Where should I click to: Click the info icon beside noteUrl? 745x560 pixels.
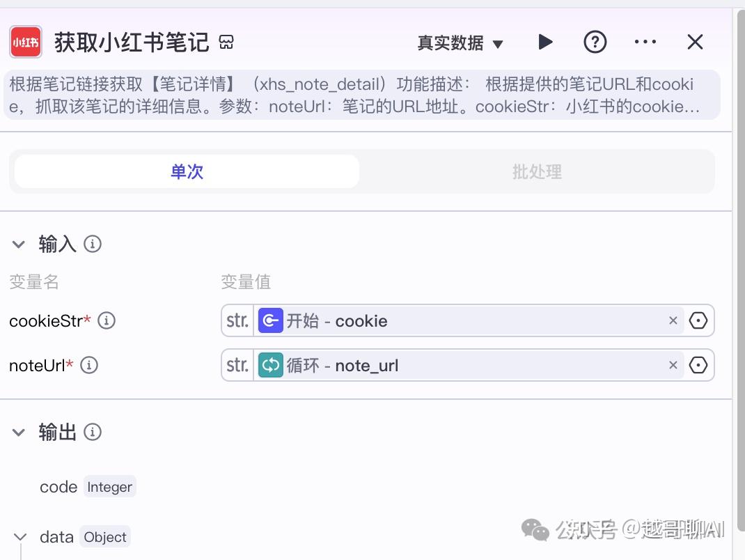coord(89,365)
